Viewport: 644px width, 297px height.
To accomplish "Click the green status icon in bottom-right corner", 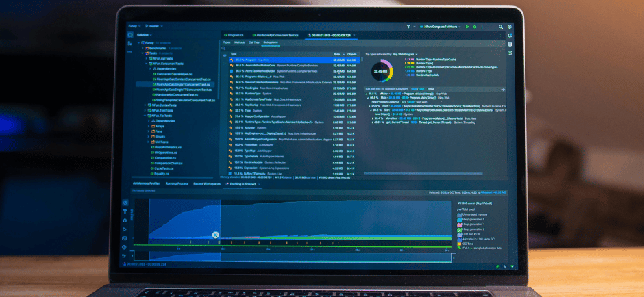I will point(498,266).
